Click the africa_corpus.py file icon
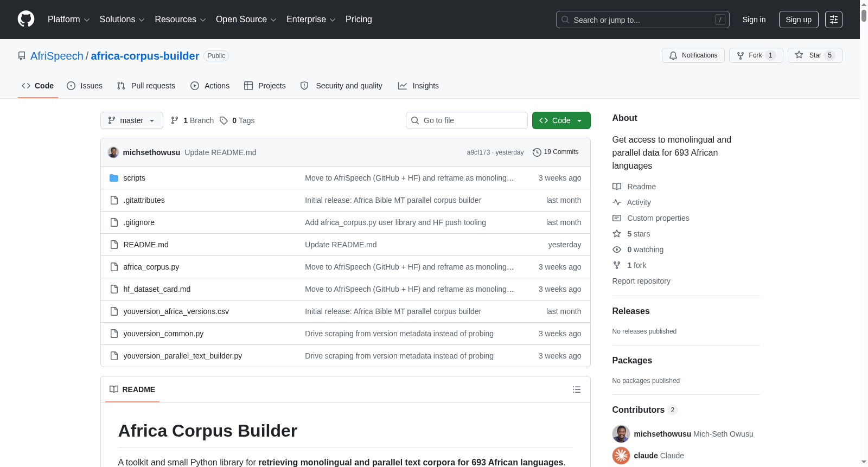The image size is (868, 467). click(x=114, y=267)
